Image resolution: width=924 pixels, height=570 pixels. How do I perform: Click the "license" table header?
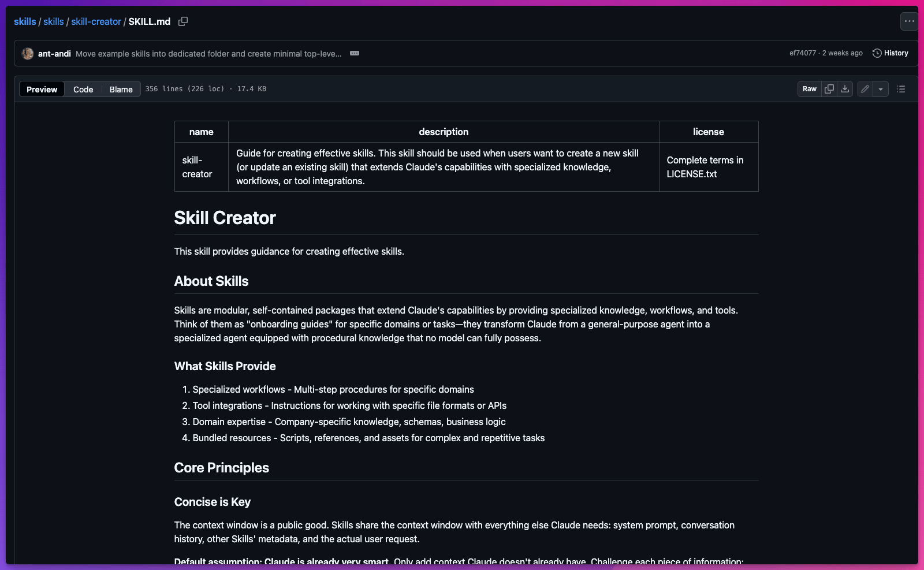click(x=709, y=132)
